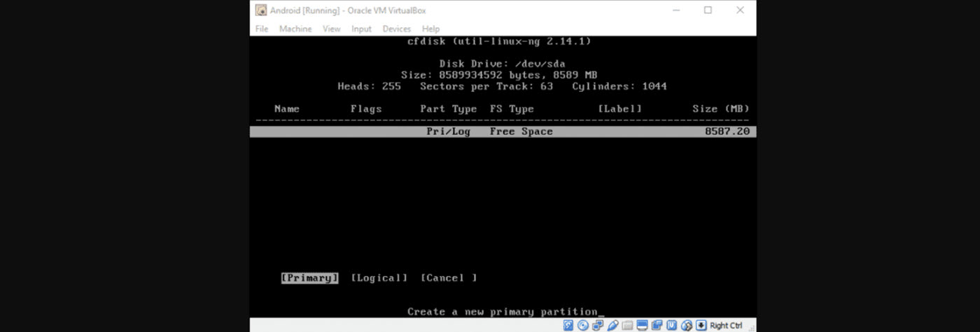Open the Help menu
The height and width of the screenshot is (332, 980).
tap(430, 29)
